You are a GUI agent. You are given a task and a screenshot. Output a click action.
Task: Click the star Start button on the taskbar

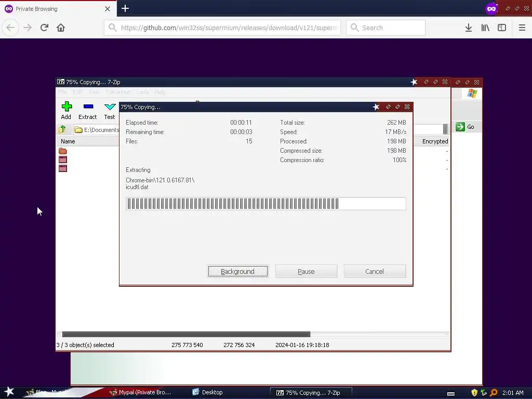pyautogui.click(x=9, y=392)
